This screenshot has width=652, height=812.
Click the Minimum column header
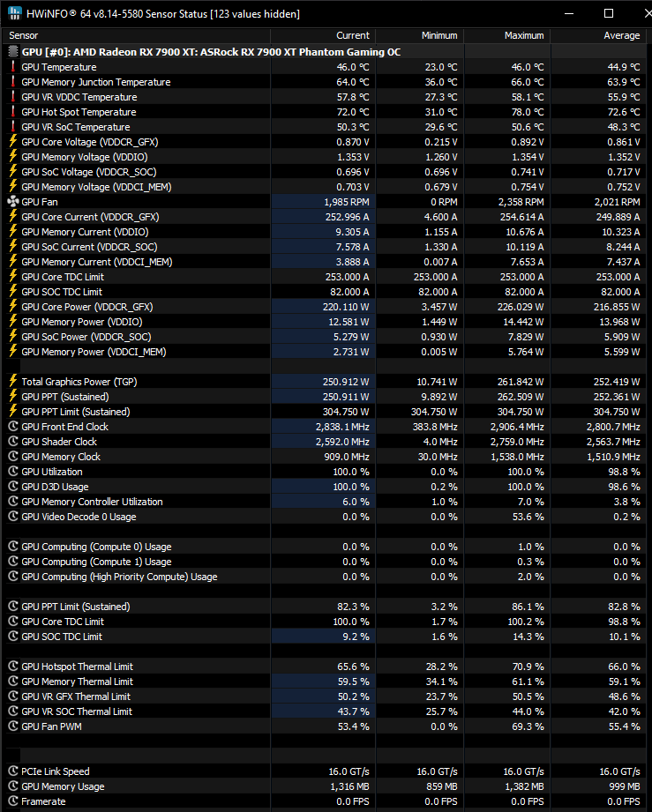419,35
